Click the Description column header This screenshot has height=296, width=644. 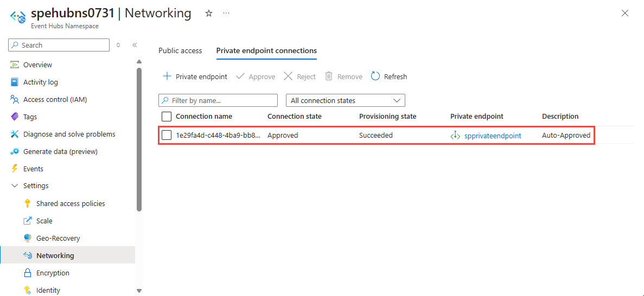pyautogui.click(x=560, y=117)
